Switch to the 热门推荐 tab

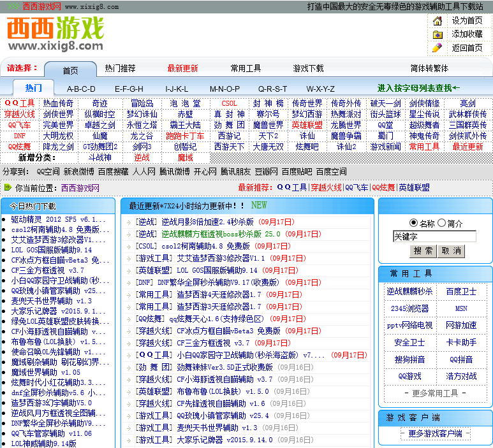click(120, 69)
